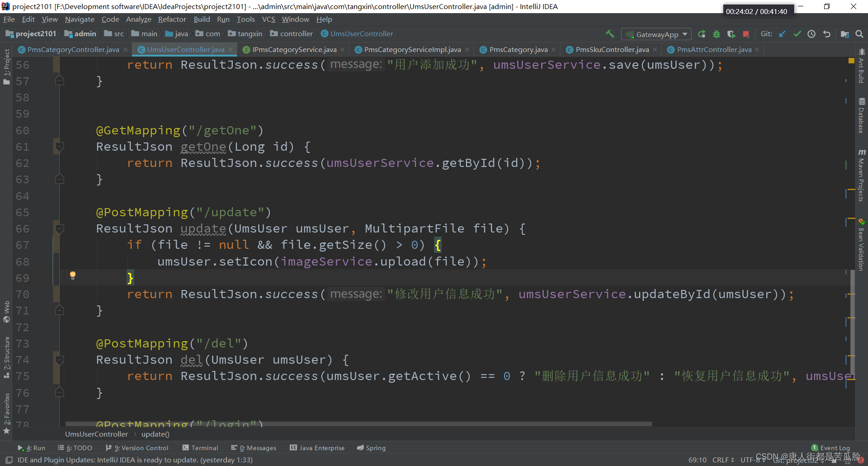Fold the closing brace marker at line 71
This screenshot has height=466, width=868.
[59, 310]
